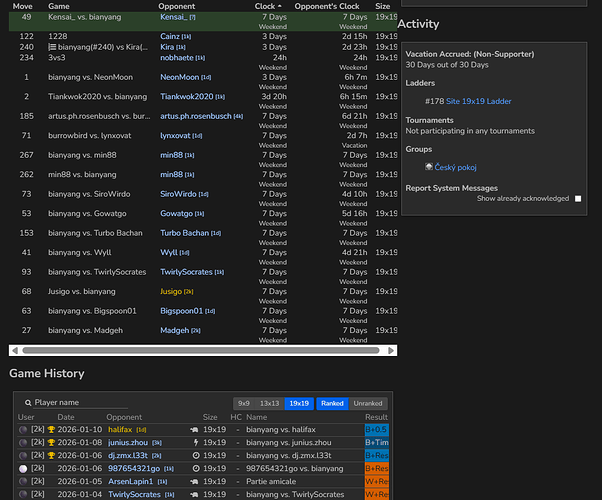The image size is (602, 500).
Task: Click the Český pokoj group icon
Action: (x=428, y=167)
